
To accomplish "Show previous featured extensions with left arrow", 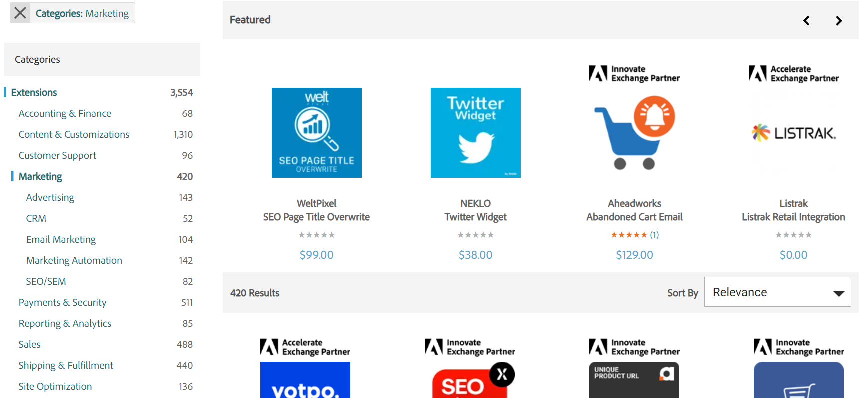I will (806, 21).
